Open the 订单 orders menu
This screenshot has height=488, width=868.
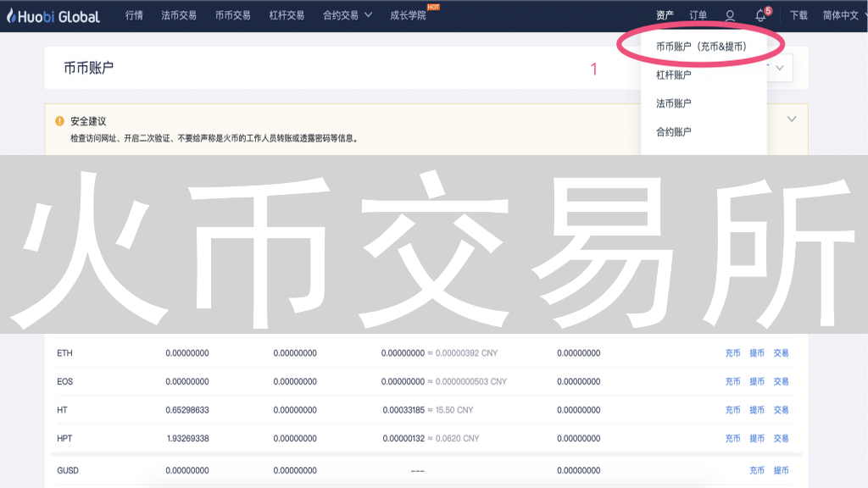698,15
